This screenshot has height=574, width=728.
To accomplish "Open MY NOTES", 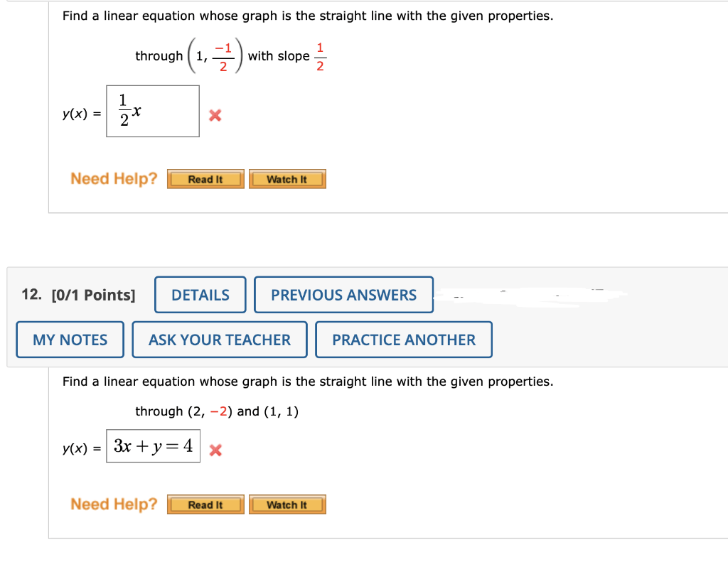I will tap(70, 340).
